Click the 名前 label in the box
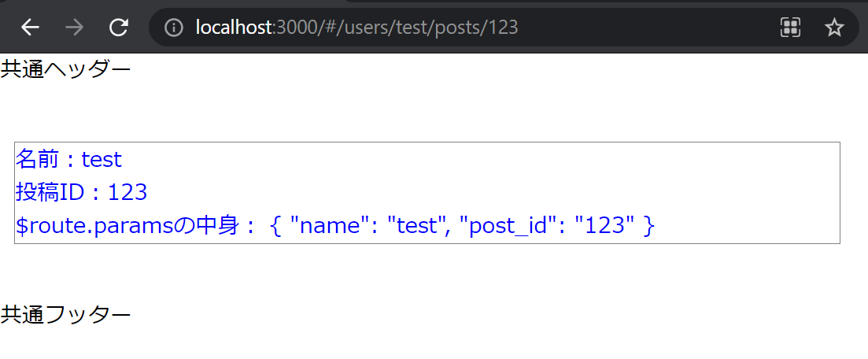868x359 pixels. point(36,160)
